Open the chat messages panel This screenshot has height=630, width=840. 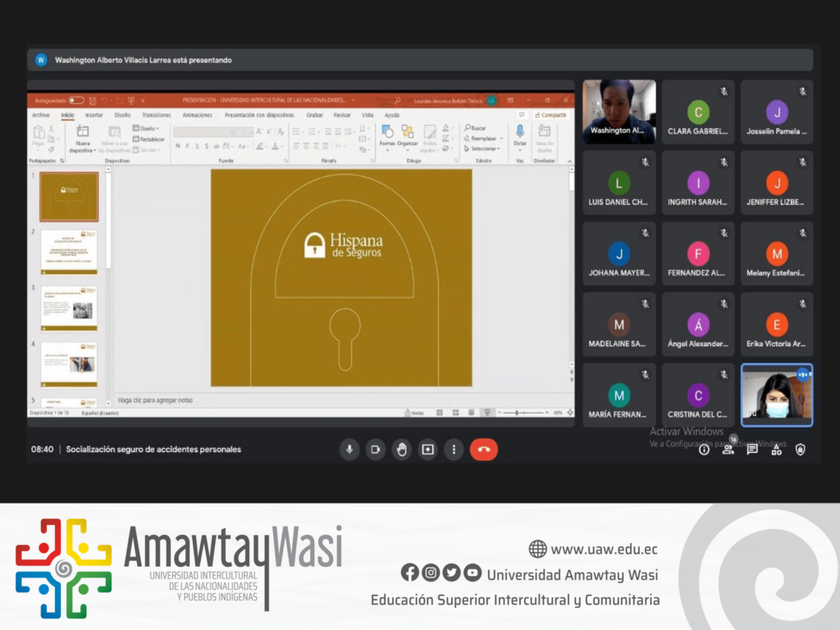(x=752, y=450)
